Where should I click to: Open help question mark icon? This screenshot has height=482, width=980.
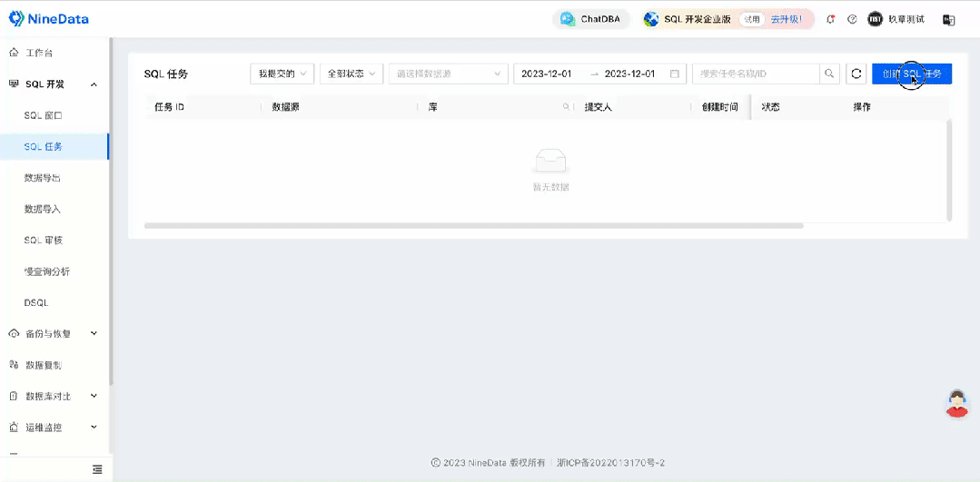852,19
